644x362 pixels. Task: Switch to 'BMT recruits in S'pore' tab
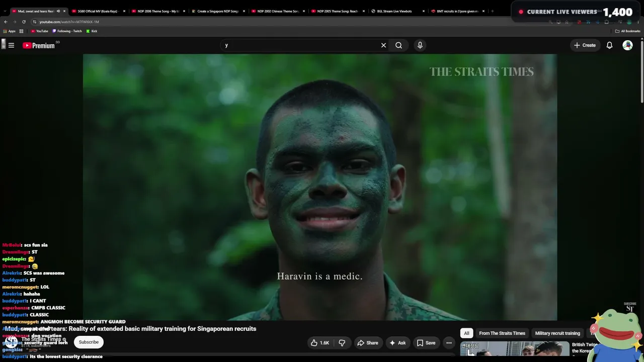point(457,11)
